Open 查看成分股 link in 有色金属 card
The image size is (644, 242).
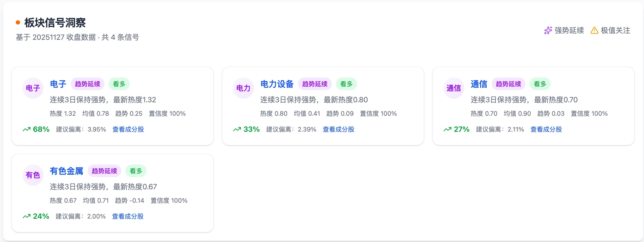point(128,216)
